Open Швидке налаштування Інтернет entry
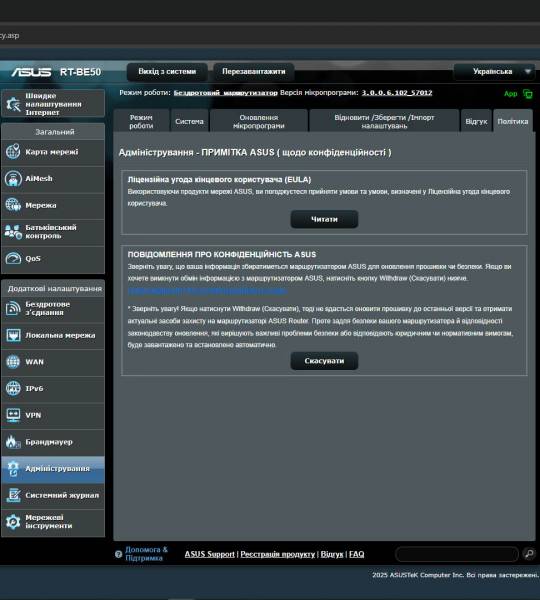 pyautogui.click(x=53, y=104)
